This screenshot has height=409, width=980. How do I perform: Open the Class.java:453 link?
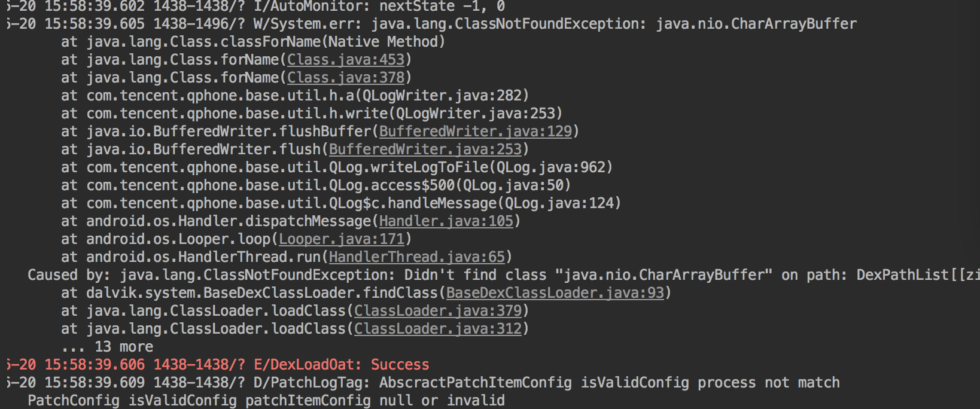click(x=346, y=60)
